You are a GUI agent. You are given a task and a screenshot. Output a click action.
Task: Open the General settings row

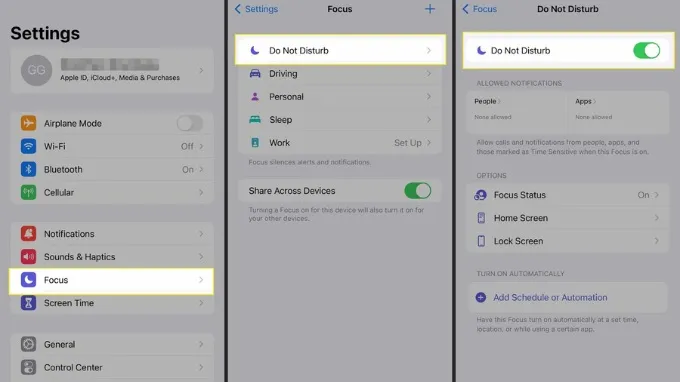click(x=112, y=344)
